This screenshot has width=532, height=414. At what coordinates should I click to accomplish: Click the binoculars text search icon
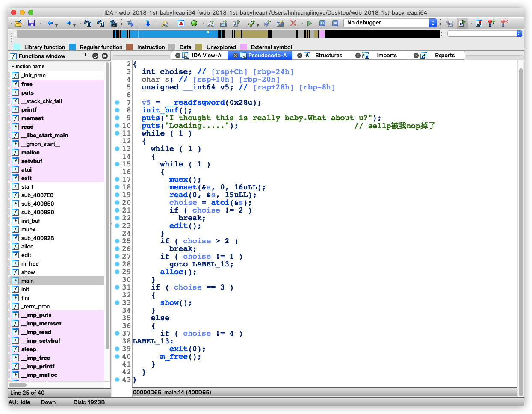(100, 23)
